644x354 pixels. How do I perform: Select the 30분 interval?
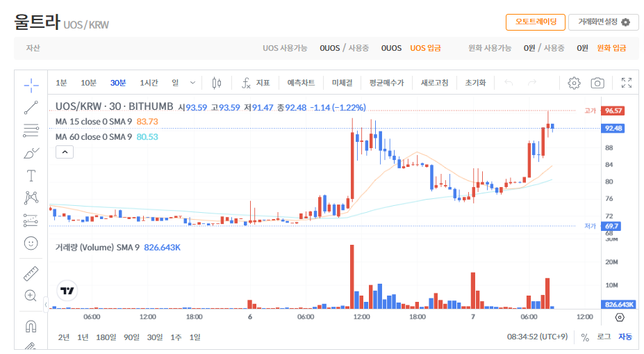pos(118,83)
